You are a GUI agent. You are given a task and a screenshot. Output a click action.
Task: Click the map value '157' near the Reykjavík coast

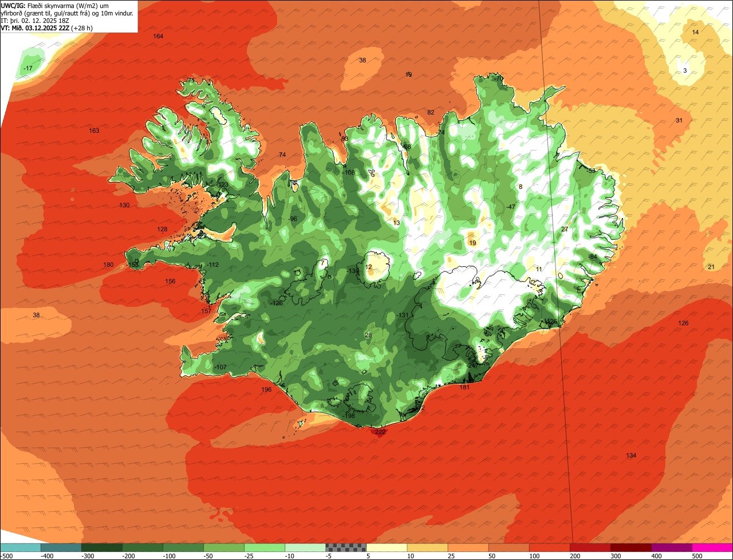pyautogui.click(x=207, y=311)
